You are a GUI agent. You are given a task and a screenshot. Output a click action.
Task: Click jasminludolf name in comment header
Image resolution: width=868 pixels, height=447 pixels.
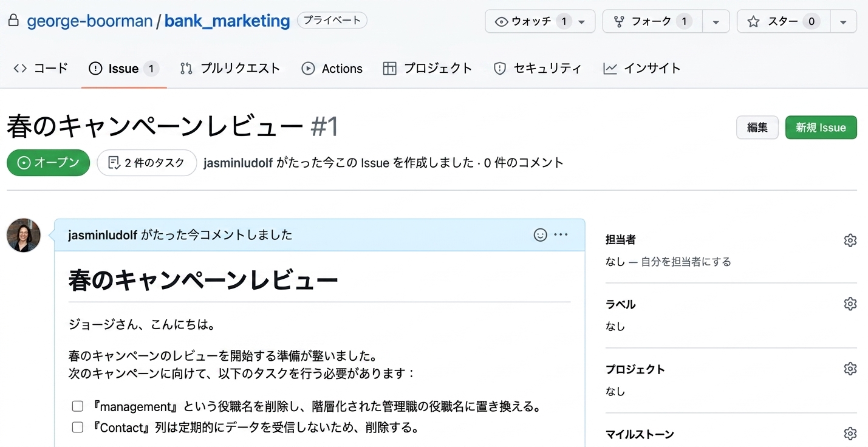(103, 235)
